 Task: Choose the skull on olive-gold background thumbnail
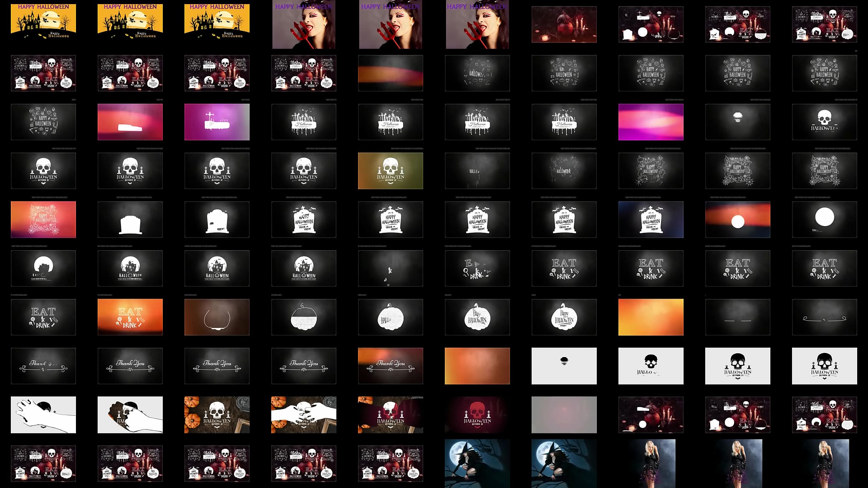click(x=391, y=171)
